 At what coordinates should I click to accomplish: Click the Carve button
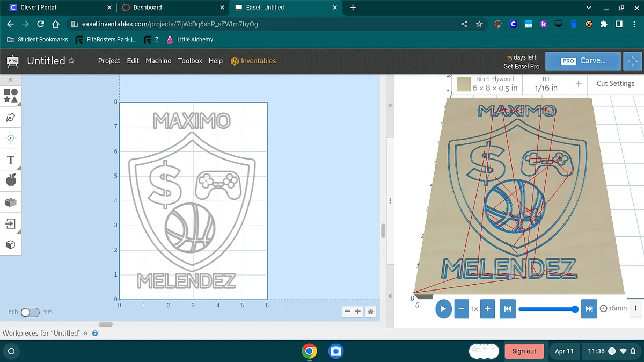(583, 61)
